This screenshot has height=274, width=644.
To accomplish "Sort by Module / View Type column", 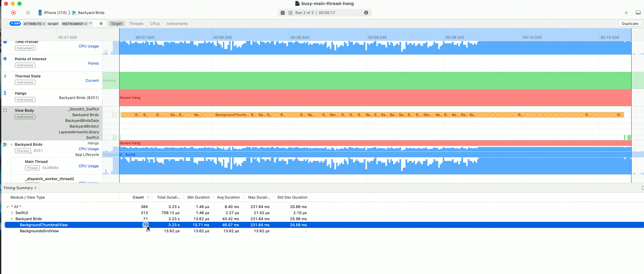I will [28, 198].
